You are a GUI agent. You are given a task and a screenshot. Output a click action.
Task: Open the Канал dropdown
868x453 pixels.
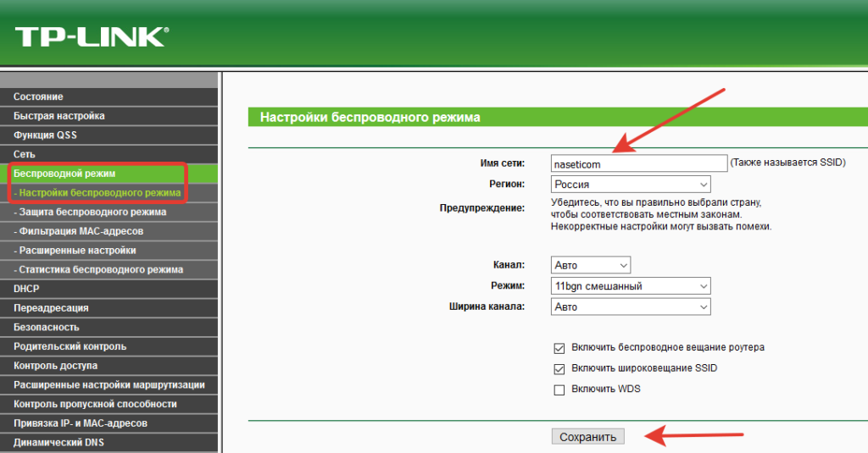(590, 265)
